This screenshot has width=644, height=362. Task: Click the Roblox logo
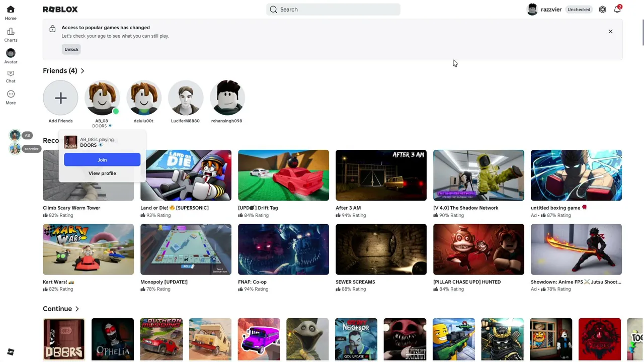(60, 10)
